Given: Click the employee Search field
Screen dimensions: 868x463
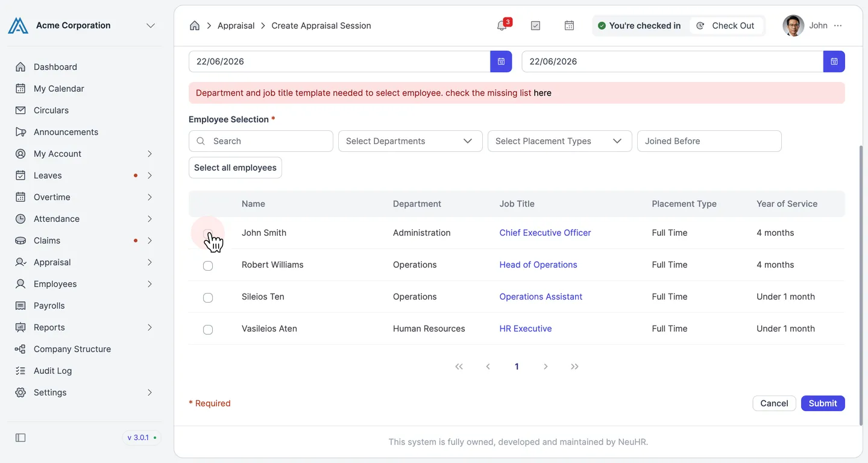Looking at the screenshot, I should [261, 141].
